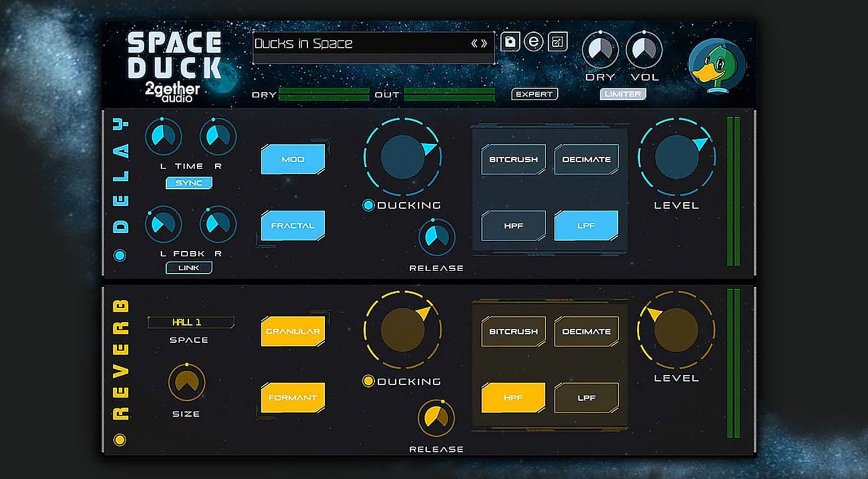Toggle the reverb DUCKING on/off indicator
868x479 pixels.
[x=368, y=382]
